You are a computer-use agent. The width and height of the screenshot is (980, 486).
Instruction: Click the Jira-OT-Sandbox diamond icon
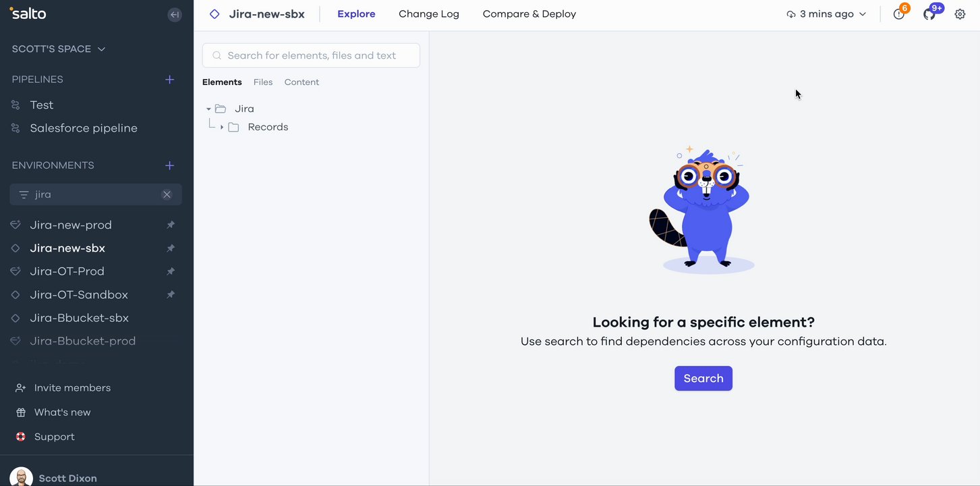[x=16, y=295]
